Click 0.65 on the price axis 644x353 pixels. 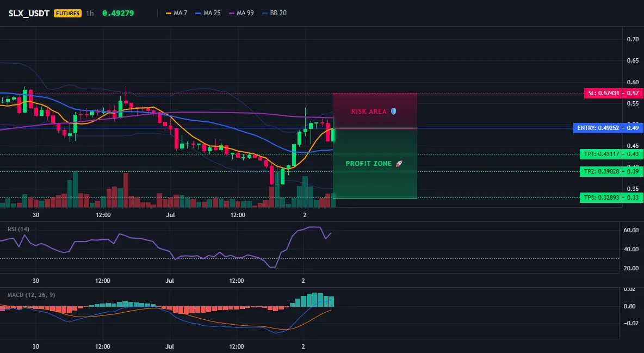tap(633, 60)
